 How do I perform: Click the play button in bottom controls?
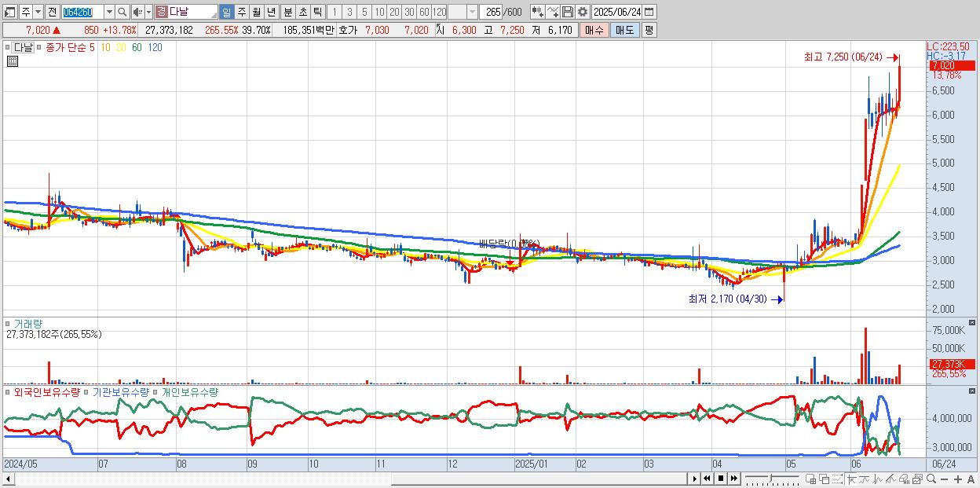[695, 479]
